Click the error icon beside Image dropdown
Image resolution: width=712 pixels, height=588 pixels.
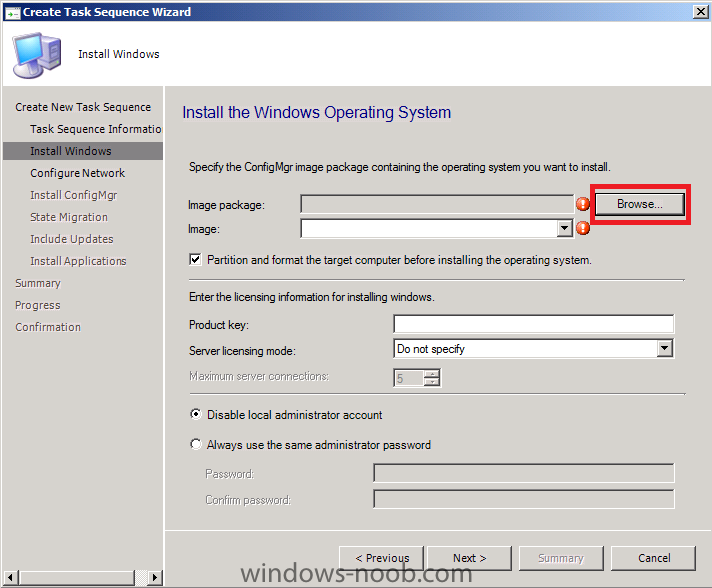tap(583, 228)
